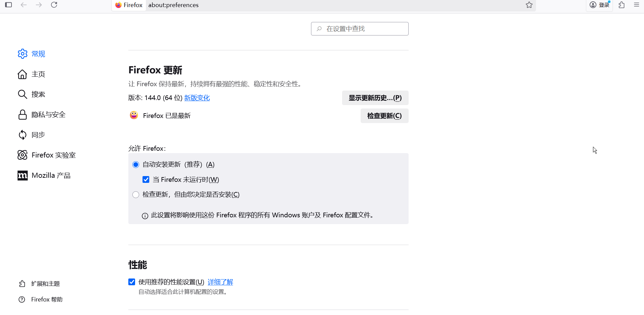The height and width of the screenshot is (315, 644).
Task: Click the 检查更新 button
Action: [x=384, y=116]
